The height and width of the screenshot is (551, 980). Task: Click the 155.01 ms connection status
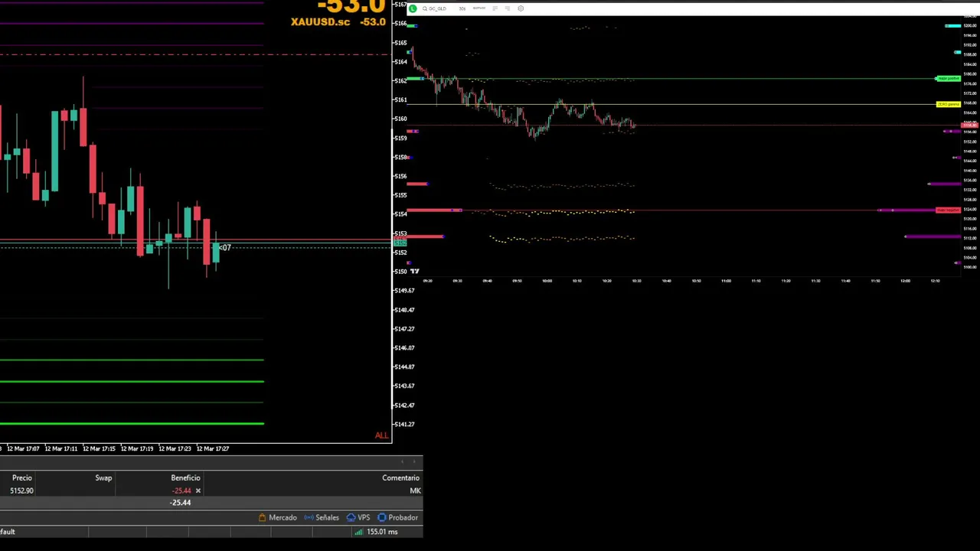(376, 531)
